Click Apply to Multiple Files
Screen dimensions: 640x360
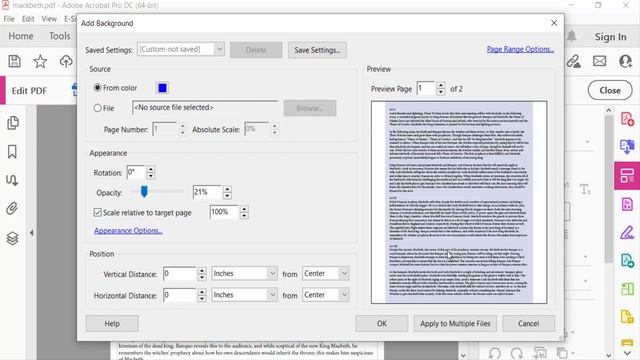pyautogui.click(x=455, y=323)
